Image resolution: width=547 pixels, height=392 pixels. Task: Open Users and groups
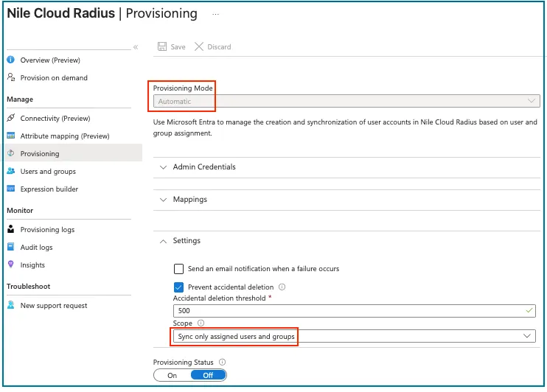[x=48, y=172]
